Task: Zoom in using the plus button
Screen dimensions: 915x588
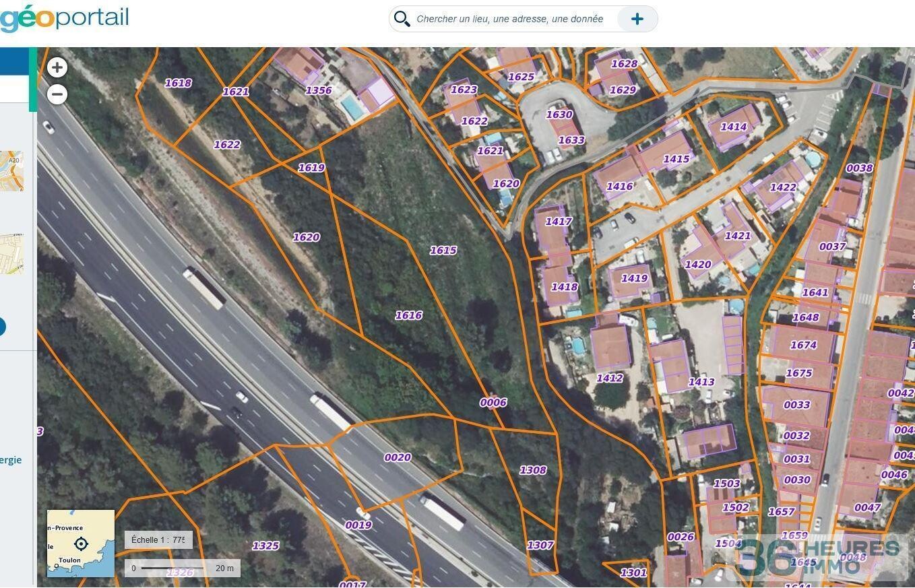Action: 57,67
